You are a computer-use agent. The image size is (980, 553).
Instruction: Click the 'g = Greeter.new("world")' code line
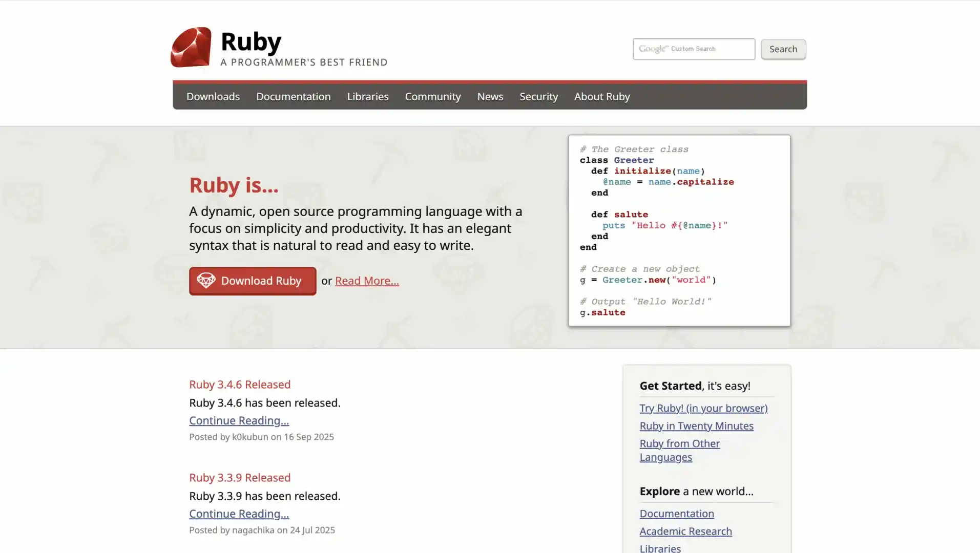tap(648, 280)
